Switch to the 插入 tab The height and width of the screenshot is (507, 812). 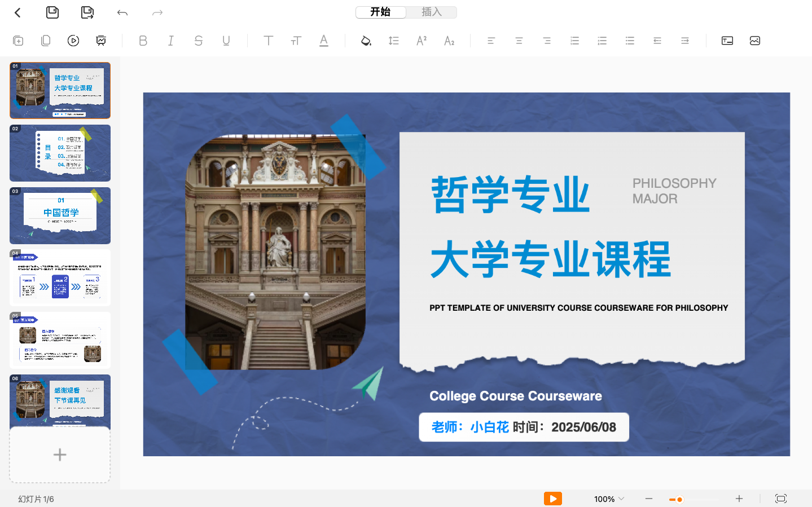tap(431, 12)
